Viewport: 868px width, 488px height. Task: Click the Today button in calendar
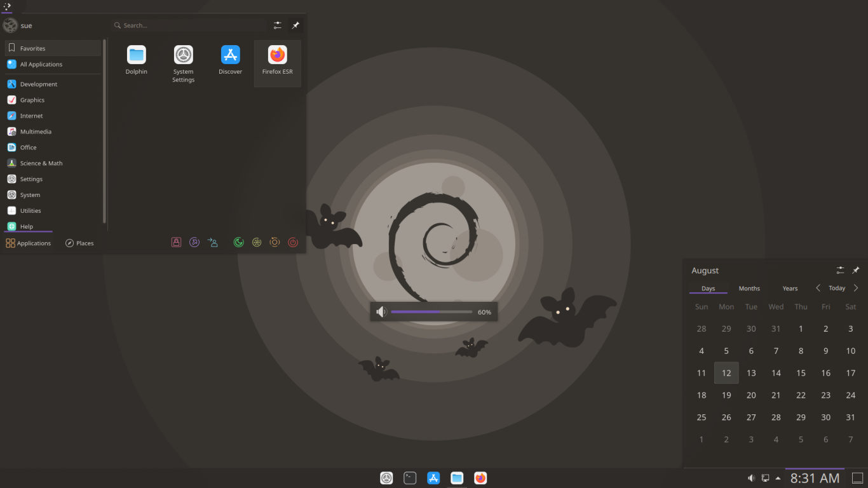837,288
